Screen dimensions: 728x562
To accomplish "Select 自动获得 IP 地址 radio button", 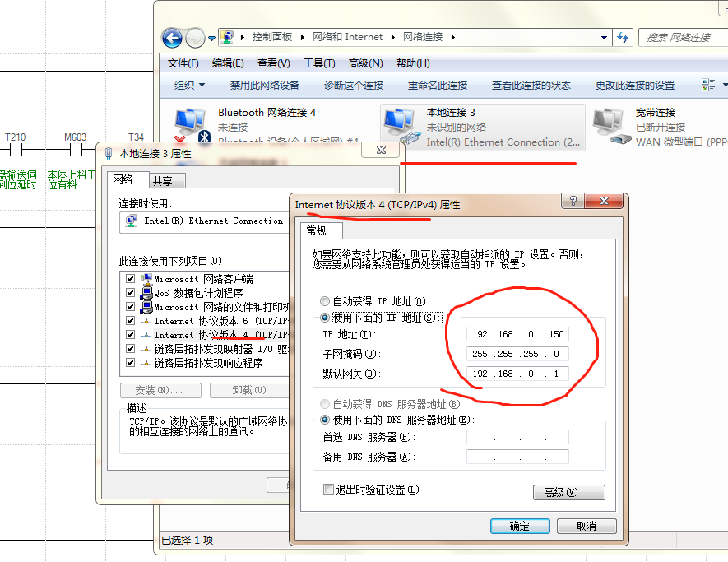I will pos(325,301).
